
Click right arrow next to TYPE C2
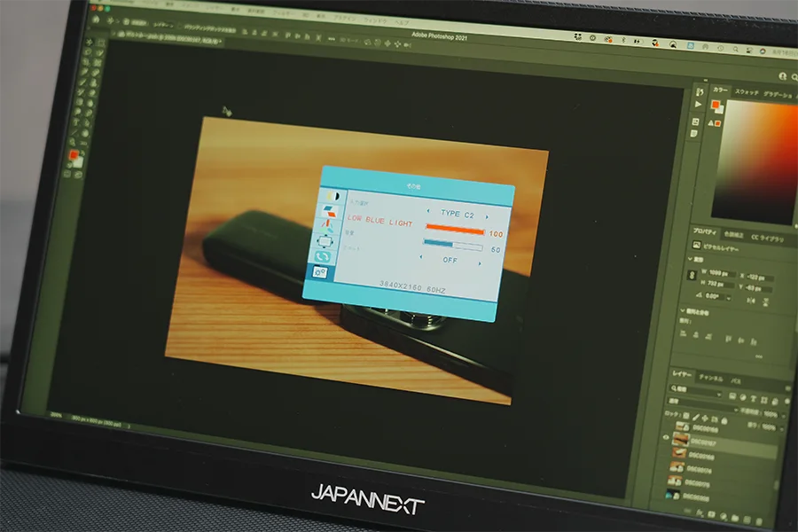[x=487, y=217]
